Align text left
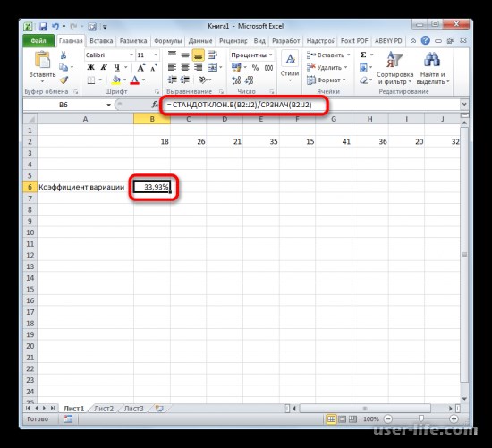The width and height of the screenshot is (492, 448). coord(172,67)
